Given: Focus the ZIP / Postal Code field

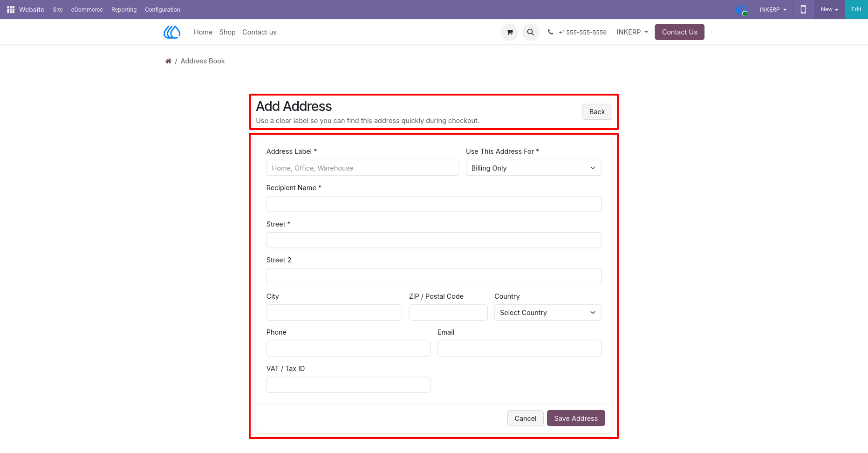Looking at the screenshot, I should 448,313.
